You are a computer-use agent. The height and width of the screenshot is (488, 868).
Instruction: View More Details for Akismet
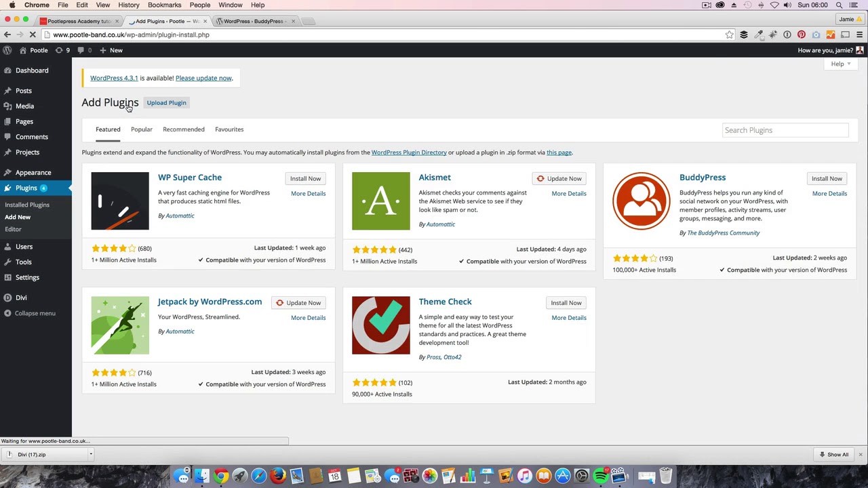(569, 194)
